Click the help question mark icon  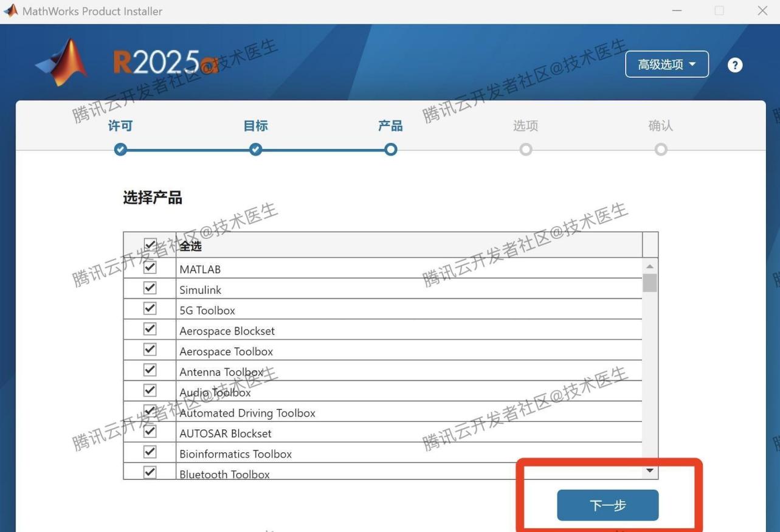(x=734, y=64)
